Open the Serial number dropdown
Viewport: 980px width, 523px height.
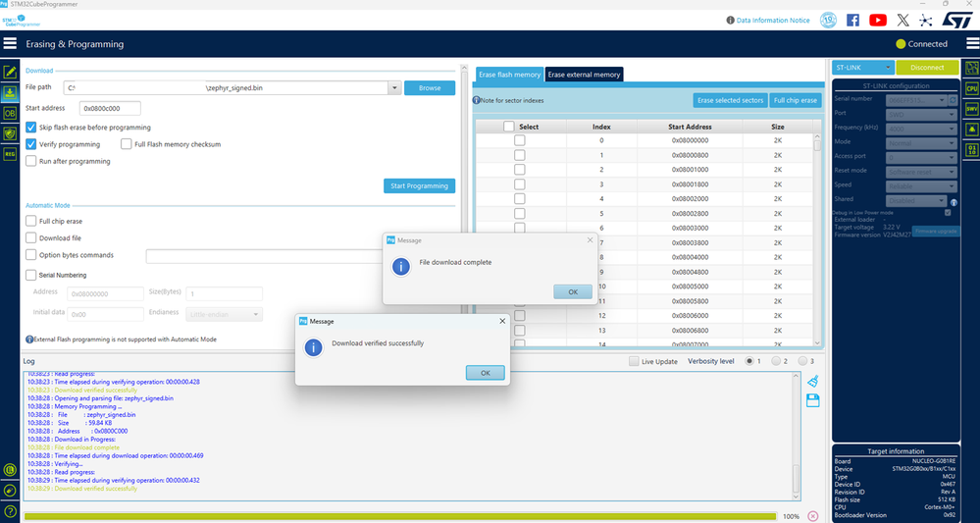pyautogui.click(x=916, y=100)
